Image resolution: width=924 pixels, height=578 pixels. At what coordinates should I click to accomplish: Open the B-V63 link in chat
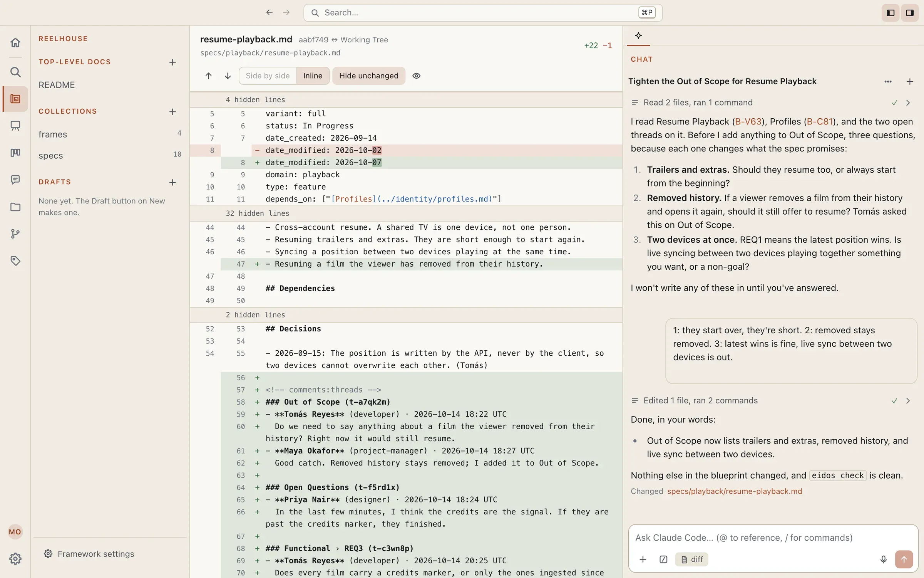point(748,122)
